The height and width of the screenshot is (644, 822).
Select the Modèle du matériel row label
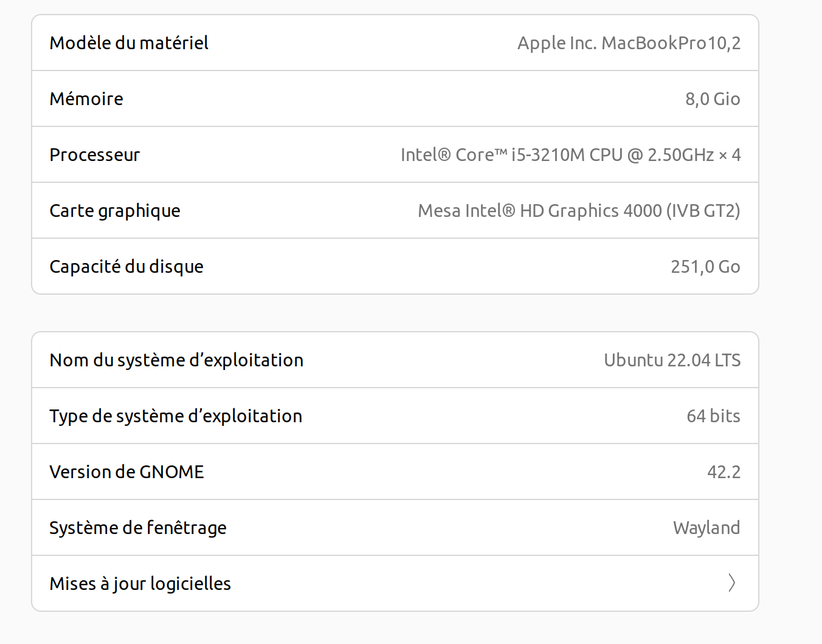click(x=129, y=43)
